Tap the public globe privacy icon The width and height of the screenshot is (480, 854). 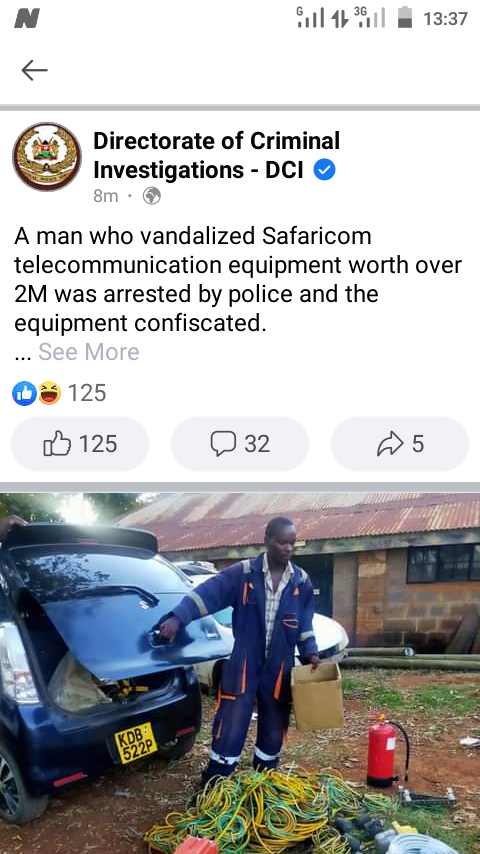click(x=151, y=196)
